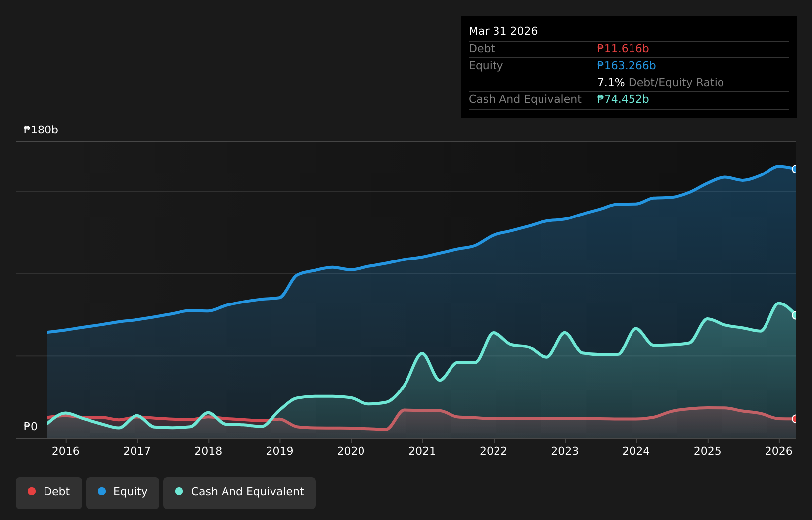The width and height of the screenshot is (812, 520).
Task: Click the teal Cash And Equivalent legend dot
Action: 179,491
